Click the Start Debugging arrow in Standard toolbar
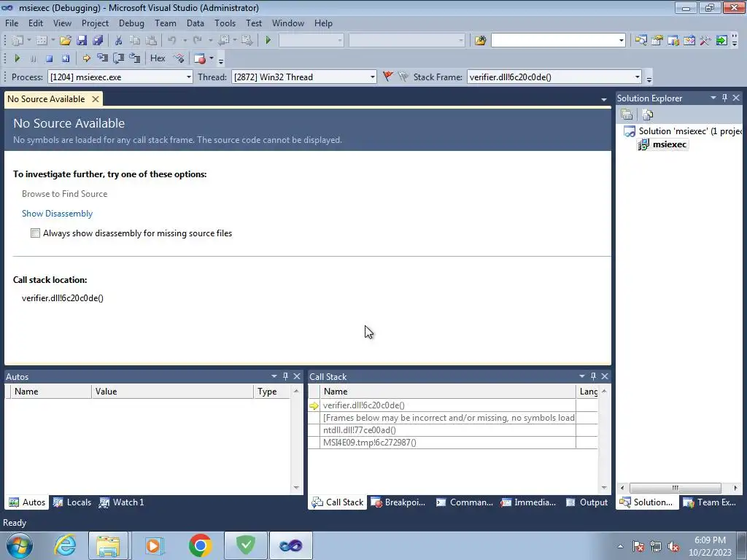The height and width of the screenshot is (560, 747). [x=268, y=41]
